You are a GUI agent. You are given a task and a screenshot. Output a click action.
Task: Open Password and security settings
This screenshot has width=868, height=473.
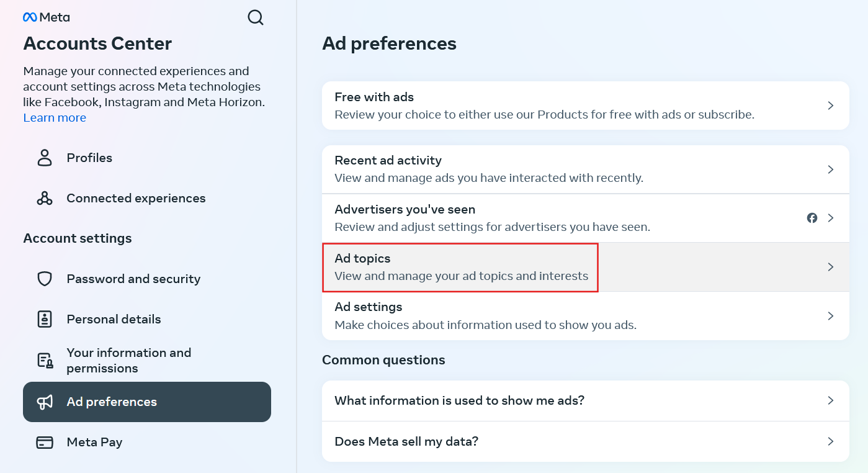(133, 279)
